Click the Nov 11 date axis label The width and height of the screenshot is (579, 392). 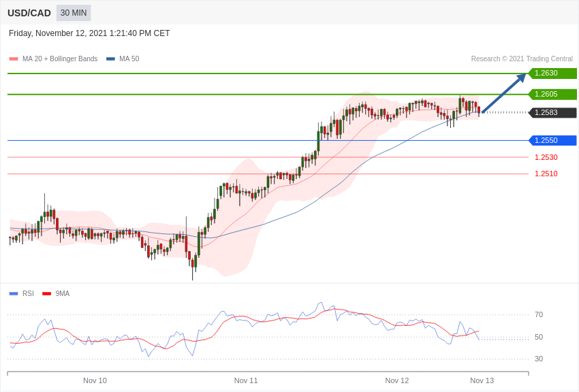[246, 380]
